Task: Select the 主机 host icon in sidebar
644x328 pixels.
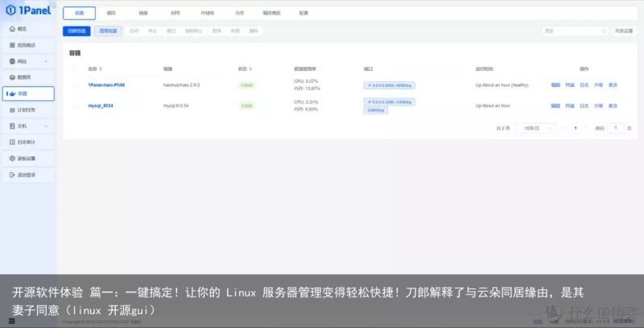Action: tap(12, 127)
